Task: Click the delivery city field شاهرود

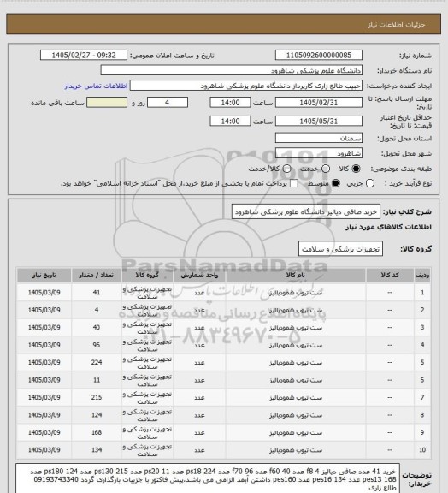Action: pos(319,153)
